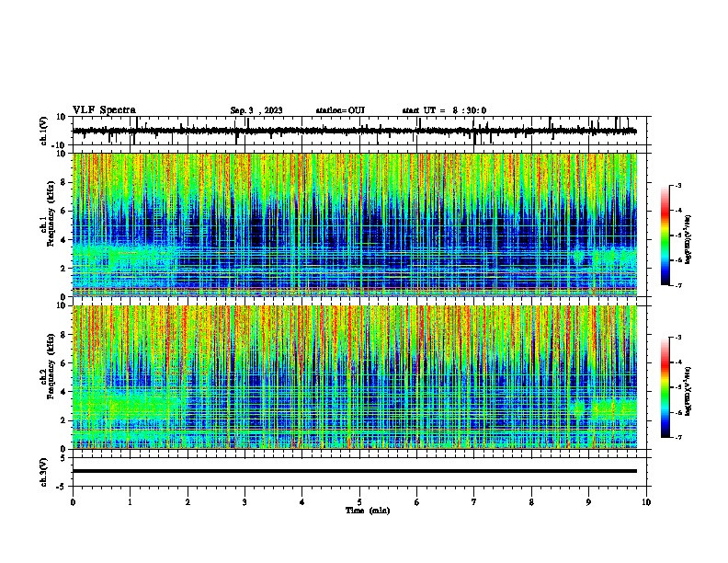Select the "start UT = 8:30:0" text
The width and height of the screenshot is (728, 563).
pos(444,110)
